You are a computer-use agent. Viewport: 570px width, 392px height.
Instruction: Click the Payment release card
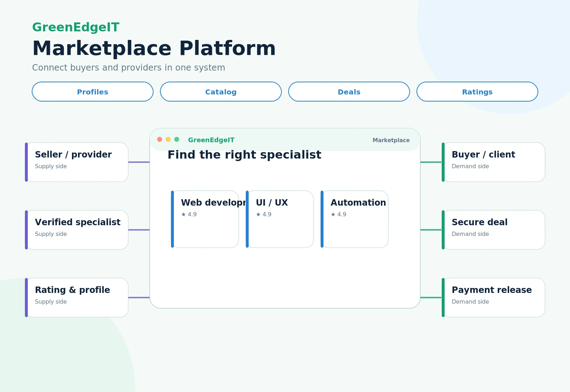(x=493, y=298)
